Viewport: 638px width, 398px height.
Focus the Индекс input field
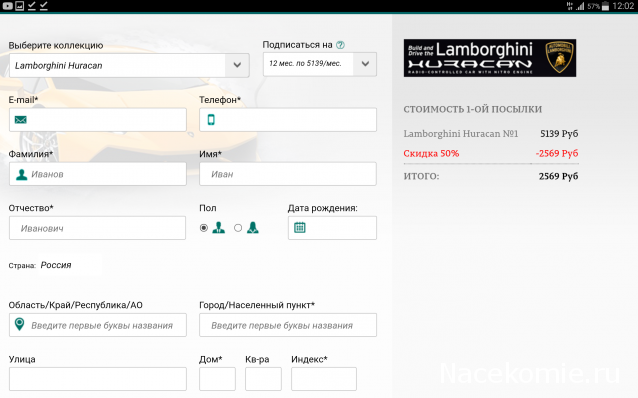(x=324, y=379)
